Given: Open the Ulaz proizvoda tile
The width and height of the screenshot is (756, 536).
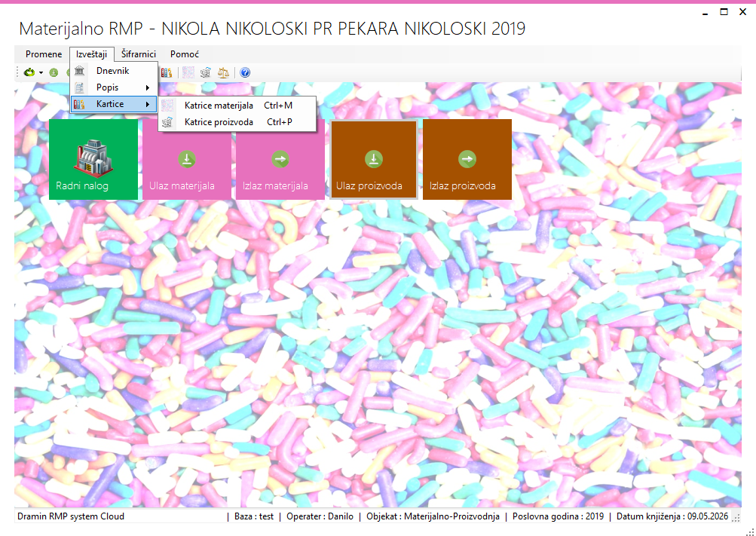Looking at the screenshot, I should [374, 160].
